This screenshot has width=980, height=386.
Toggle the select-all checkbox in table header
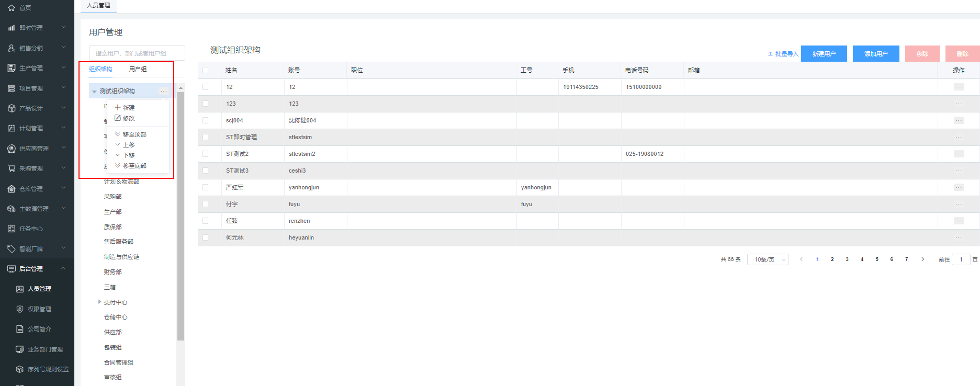pos(205,70)
